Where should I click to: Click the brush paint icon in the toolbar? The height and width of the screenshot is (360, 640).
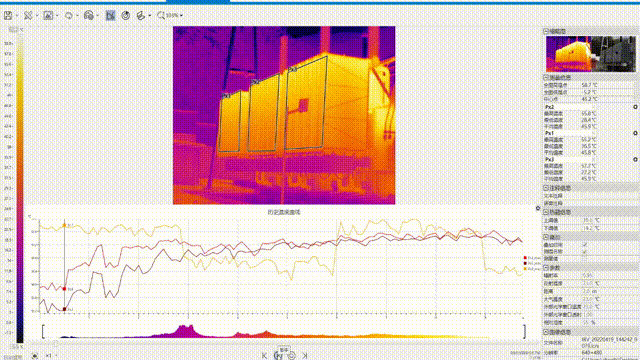(141, 16)
